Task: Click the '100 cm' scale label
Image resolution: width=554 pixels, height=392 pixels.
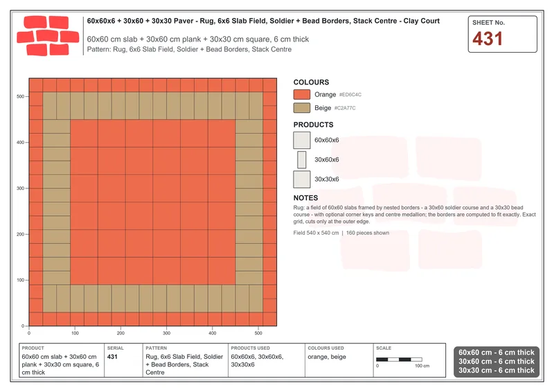Action: click(422, 366)
